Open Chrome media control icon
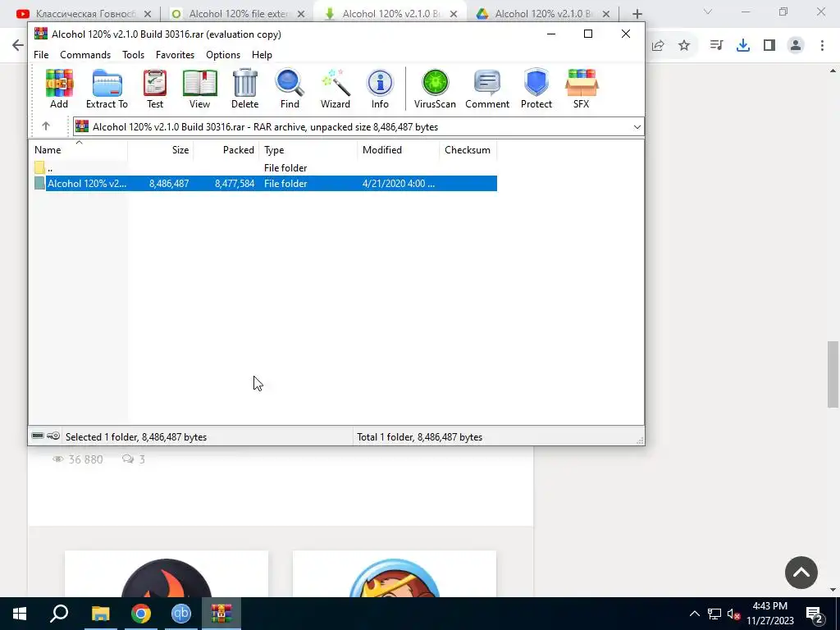Viewport: 840px width, 630px height. pyautogui.click(x=716, y=46)
